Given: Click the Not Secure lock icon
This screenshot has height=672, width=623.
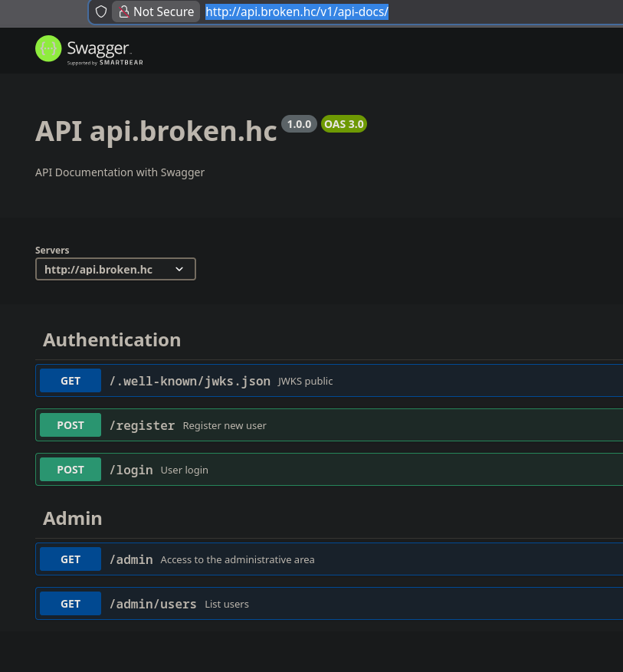Looking at the screenshot, I should tap(123, 11).
